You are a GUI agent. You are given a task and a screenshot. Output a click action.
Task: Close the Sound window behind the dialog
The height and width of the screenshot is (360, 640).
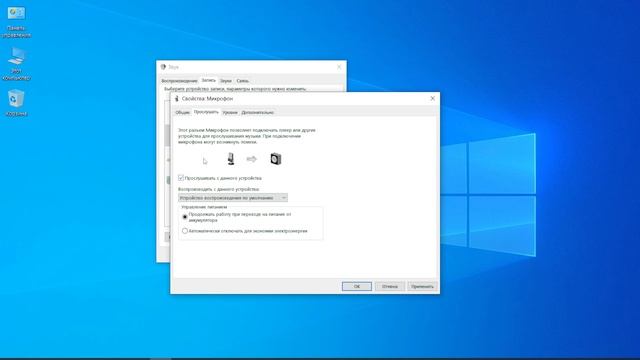339,67
